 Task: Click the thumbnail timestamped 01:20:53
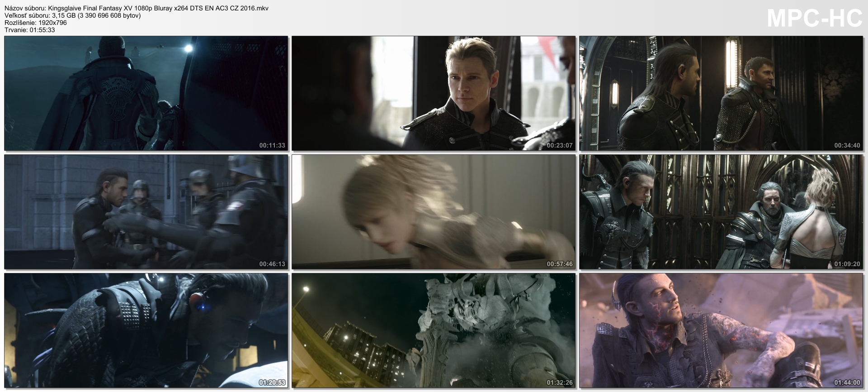146,330
